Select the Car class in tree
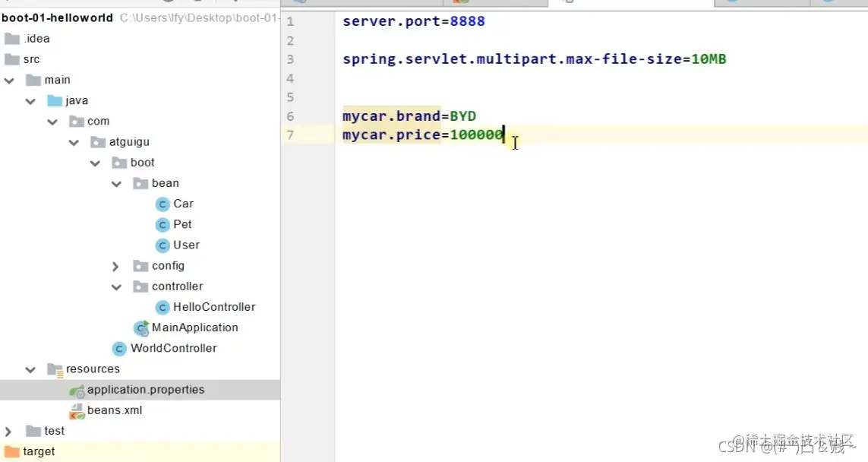 click(x=183, y=204)
